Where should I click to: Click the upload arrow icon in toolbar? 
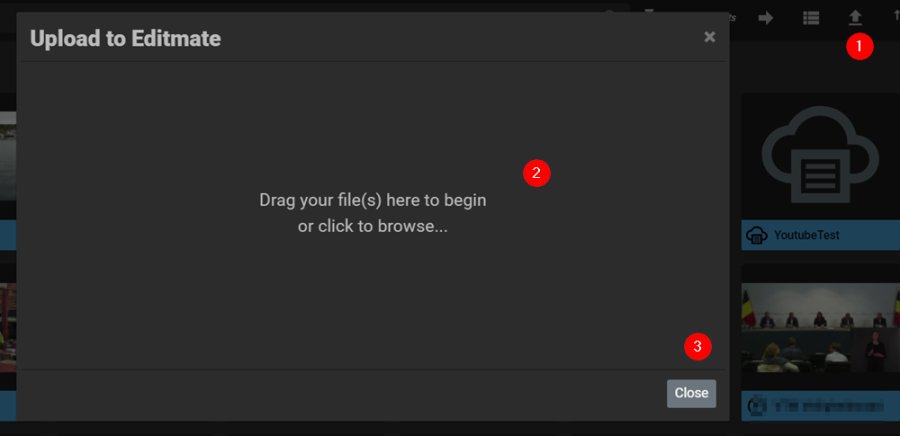(x=855, y=18)
